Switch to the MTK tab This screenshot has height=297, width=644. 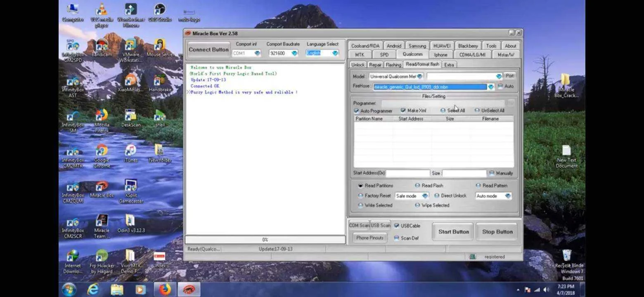pos(360,54)
